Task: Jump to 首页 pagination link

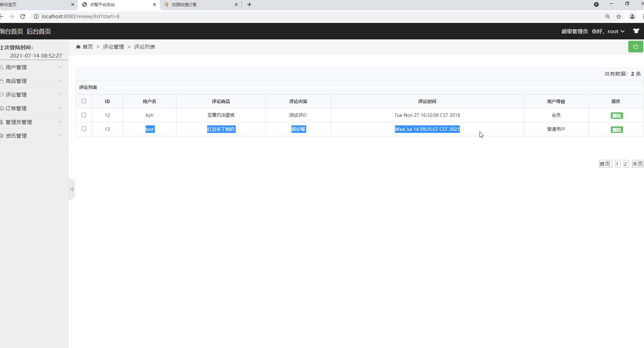Action: click(x=605, y=164)
